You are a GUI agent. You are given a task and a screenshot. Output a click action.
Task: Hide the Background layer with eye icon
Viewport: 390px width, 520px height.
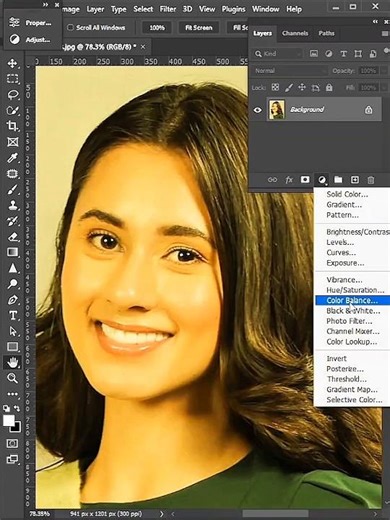point(258,110)
